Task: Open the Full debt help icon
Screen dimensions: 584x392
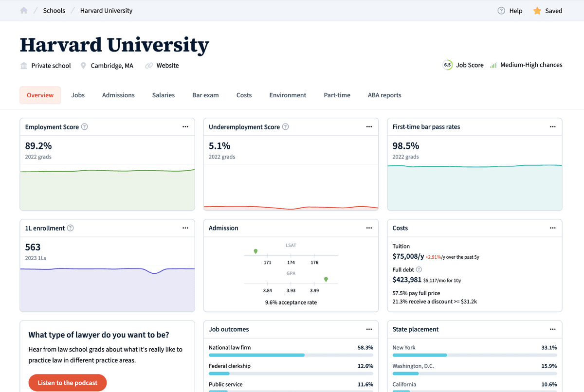Action: pos(419,269)
